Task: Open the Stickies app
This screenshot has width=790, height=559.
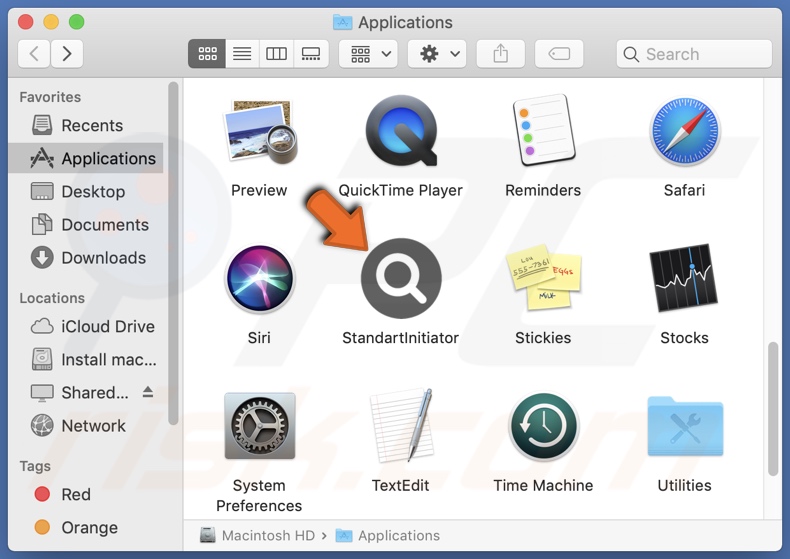Action: 543,277
